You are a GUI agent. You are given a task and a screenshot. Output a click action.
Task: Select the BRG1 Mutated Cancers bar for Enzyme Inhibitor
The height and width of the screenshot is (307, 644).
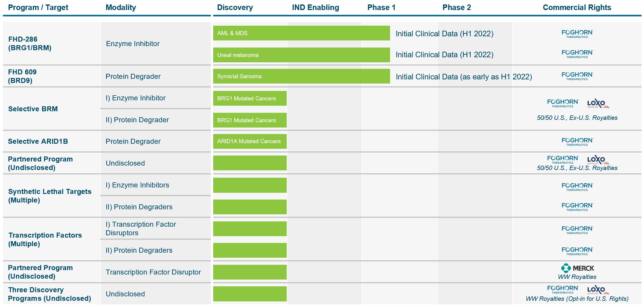coord(250,98)
